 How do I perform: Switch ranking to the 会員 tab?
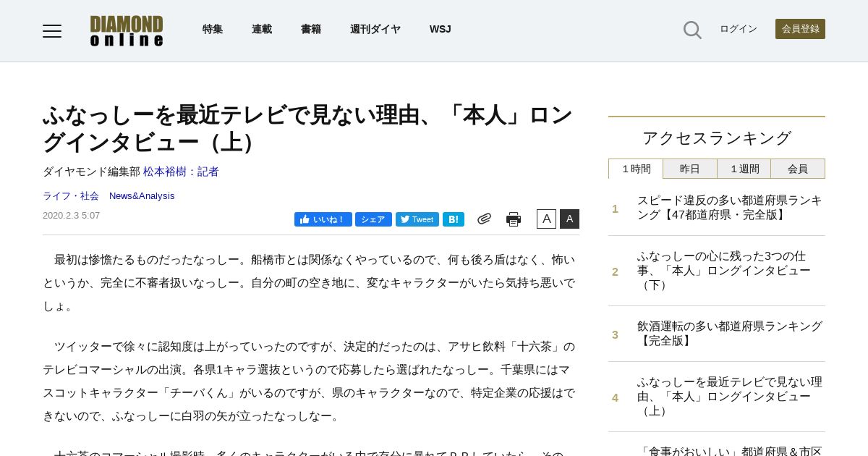pyautogui.click(x=798, y=169)
